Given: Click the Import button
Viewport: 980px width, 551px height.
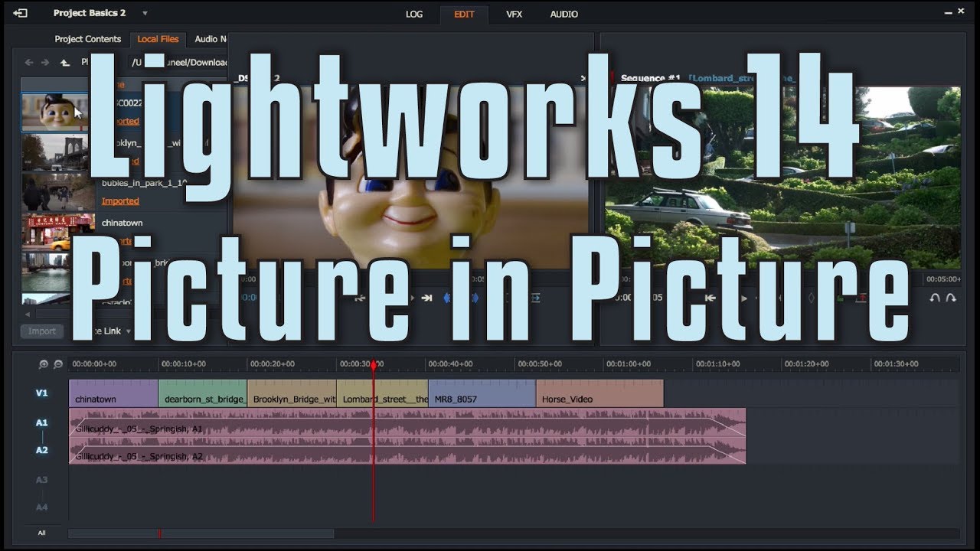Looking at the screenshot, I should point(42,331).
